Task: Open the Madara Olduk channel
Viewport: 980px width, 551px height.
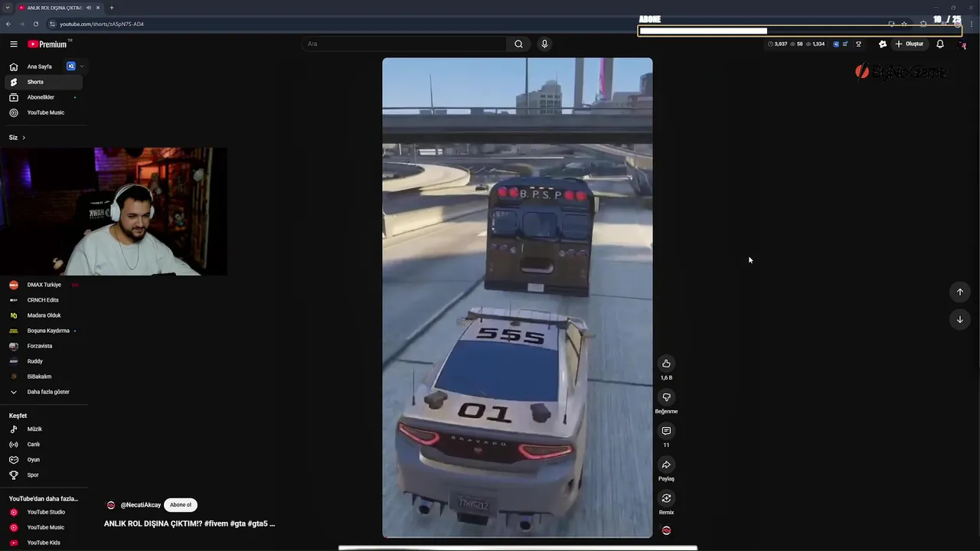Action: [x=44, y=315]
